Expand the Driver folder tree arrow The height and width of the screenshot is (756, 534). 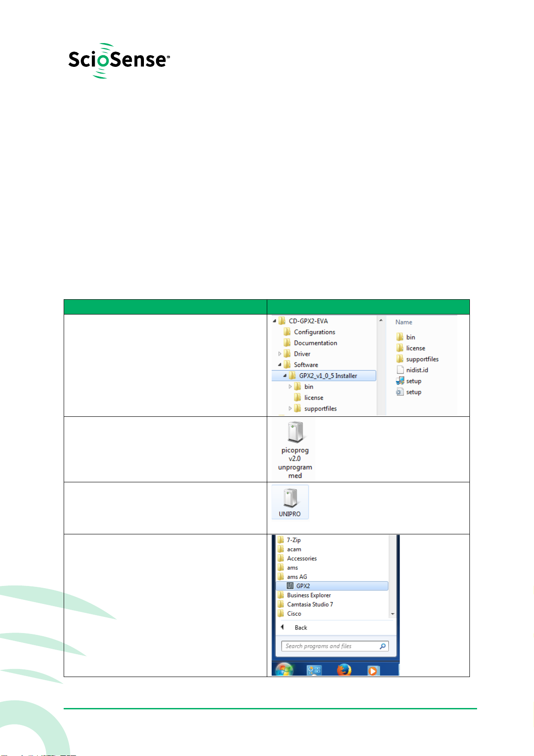[x=280, y=354]
